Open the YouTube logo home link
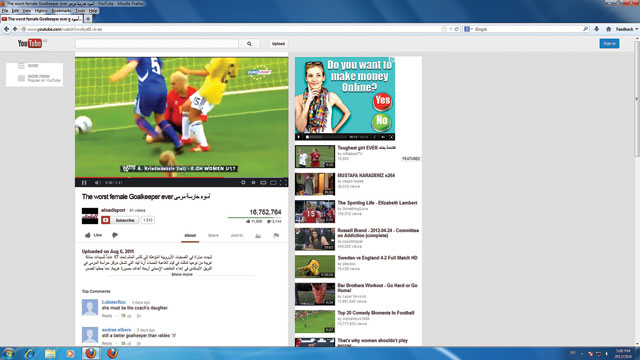The width and height of the screenshot is (640, 360). [x=30, y=43]
